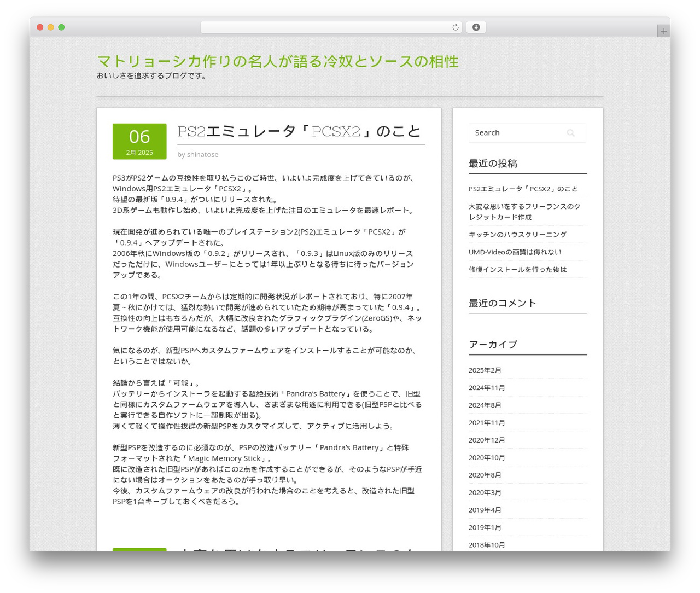This screenshot has height=593, width=700.
Task: Open the 2020年12月 archive
Action: pos(487,440)
